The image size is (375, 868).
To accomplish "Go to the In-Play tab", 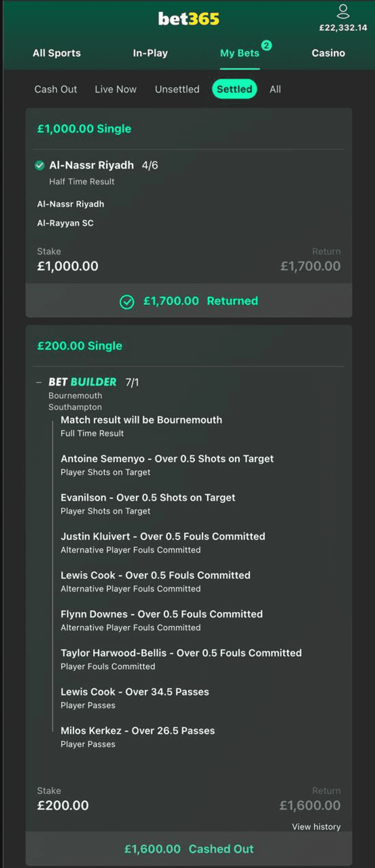I will coord(150,53).
